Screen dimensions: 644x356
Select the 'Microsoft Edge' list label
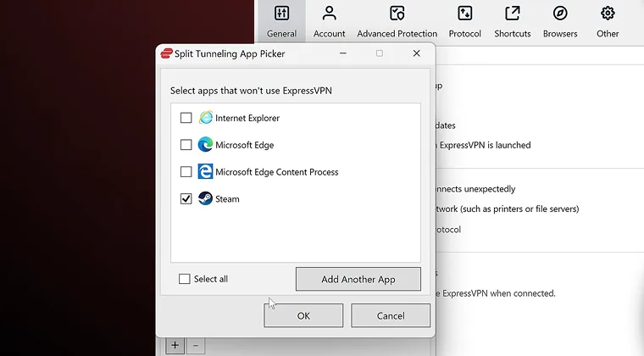(244, 145)
